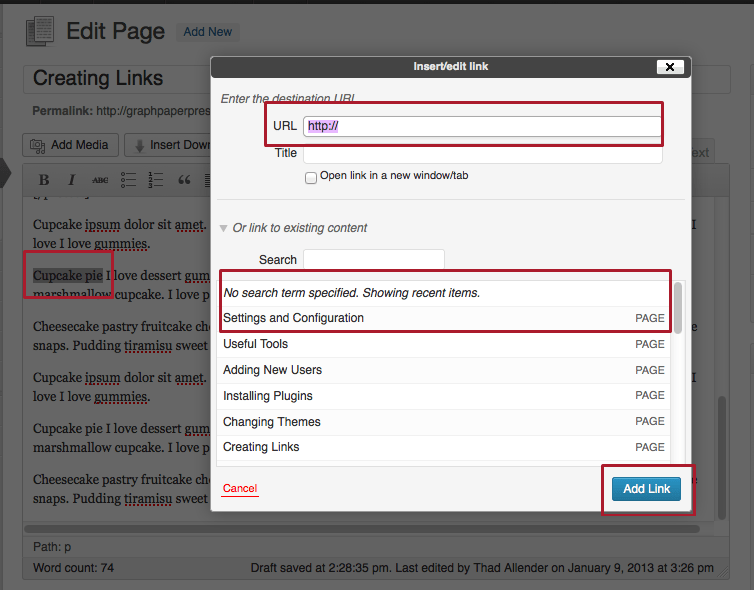Insert an ordered numbered list
754x590 pixels.
click(x=156, y=180)
